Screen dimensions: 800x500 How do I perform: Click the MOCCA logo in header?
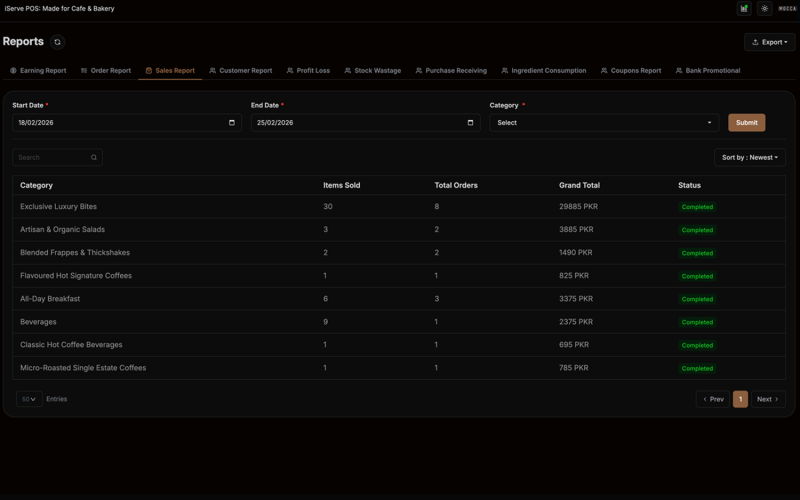(x=788, y=9)
